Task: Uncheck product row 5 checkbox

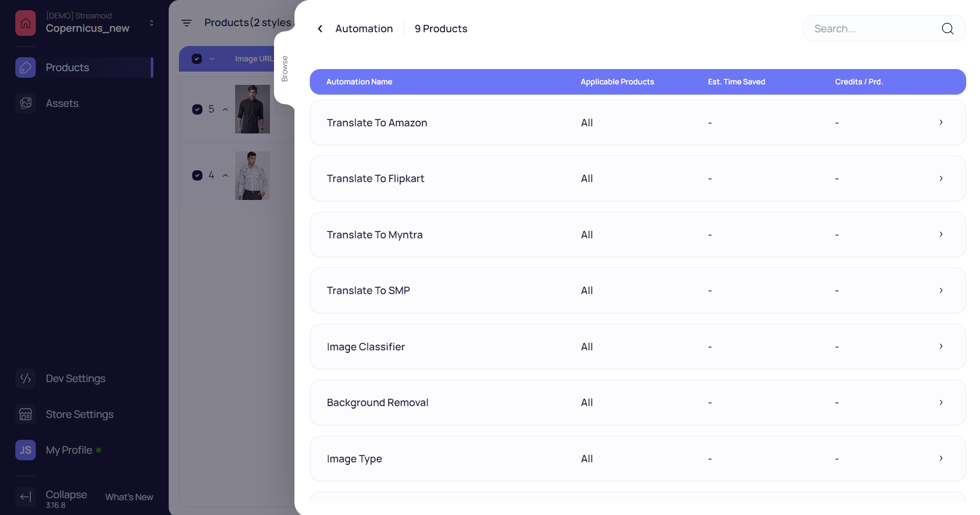Action: pyautogui.click(x=197, y=109)
